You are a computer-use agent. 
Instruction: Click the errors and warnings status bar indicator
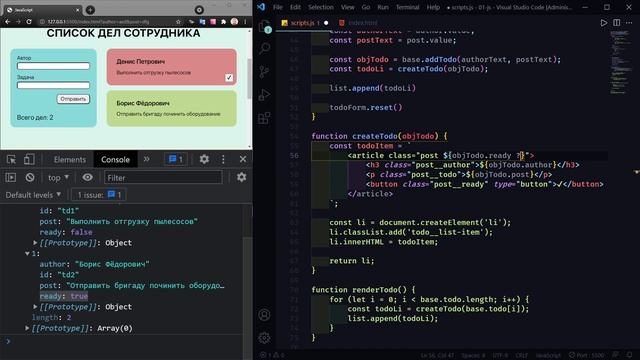[x=272, y=355]
